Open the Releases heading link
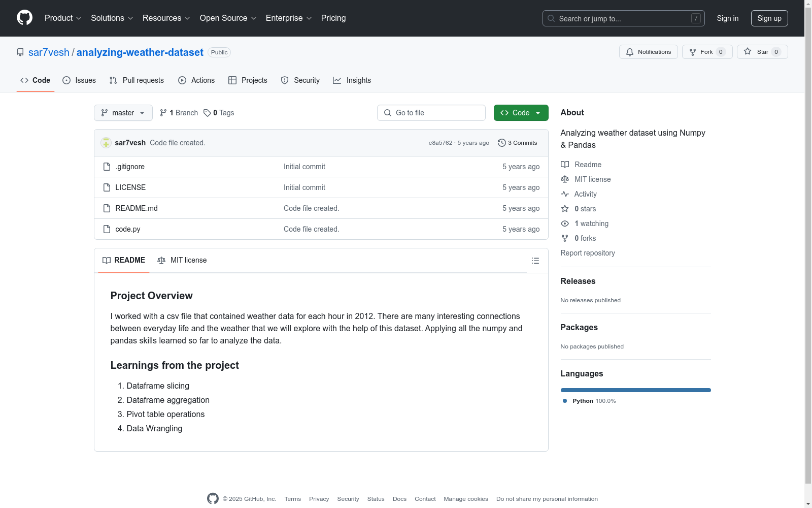The image size is (812, 508). 578,281
